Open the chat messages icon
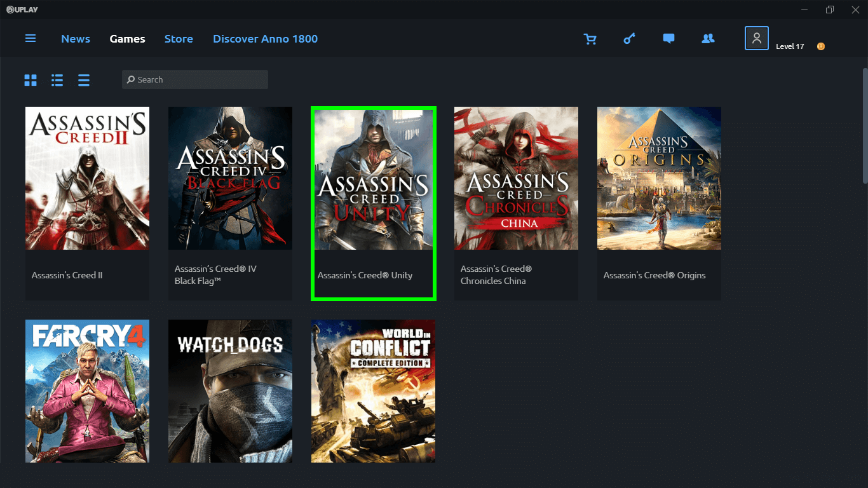This screenshot has height=488, width=868. tap(668, 39)
